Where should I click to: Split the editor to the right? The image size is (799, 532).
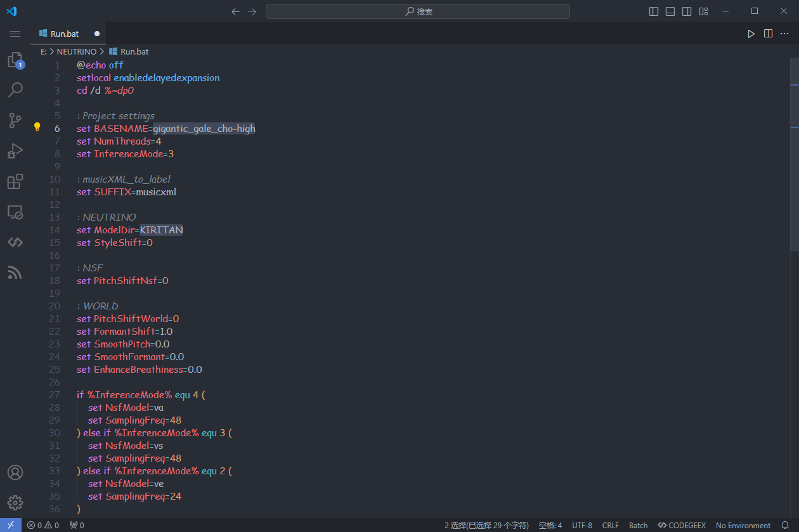click(768, 34)
